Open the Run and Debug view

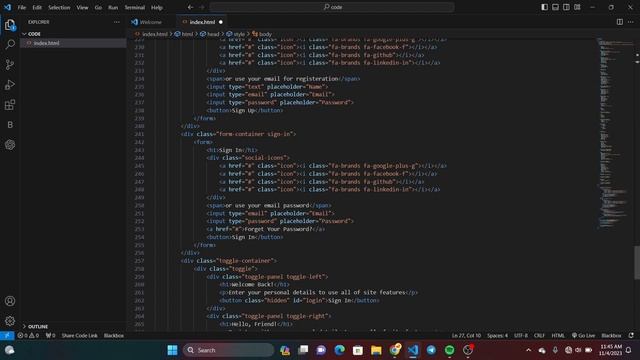point(10,84)
